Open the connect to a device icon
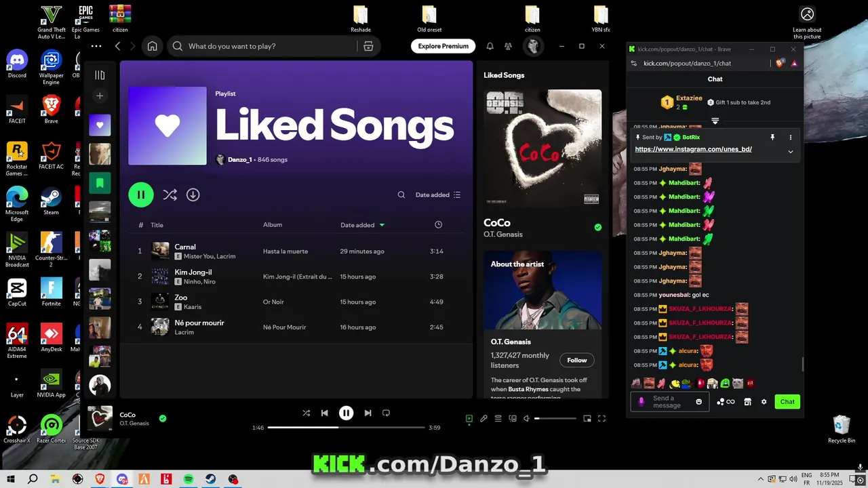868x488 pixels. 513,419
